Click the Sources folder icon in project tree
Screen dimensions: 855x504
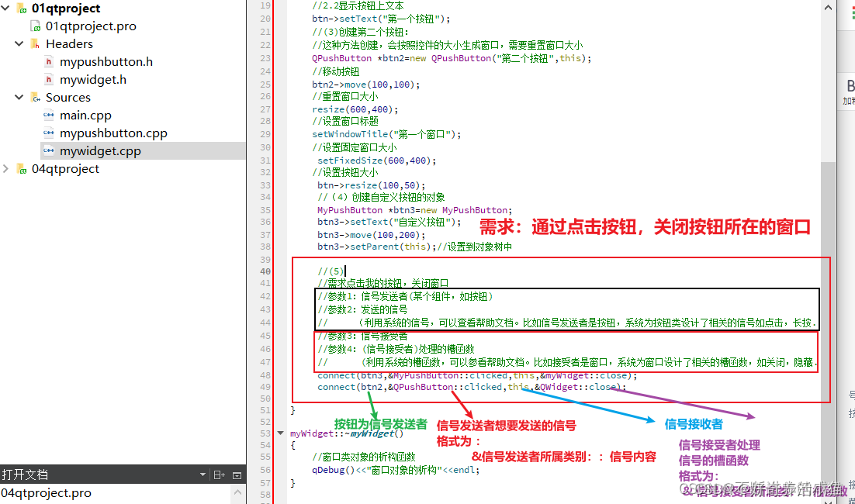[x=33, y=97]
